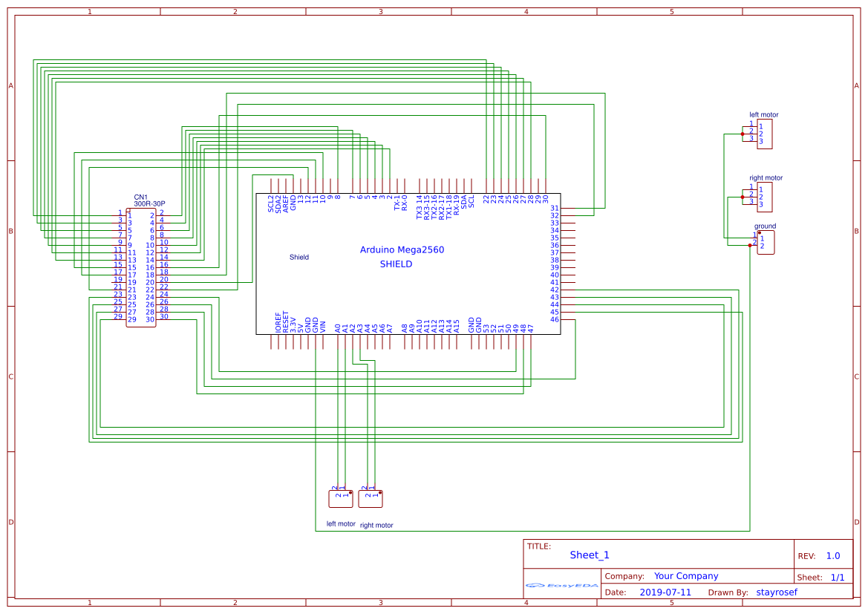Click the VIN pin at the shield bottom
The height and width of the screenshot is (614, 868).
click(x=323, y=324)
